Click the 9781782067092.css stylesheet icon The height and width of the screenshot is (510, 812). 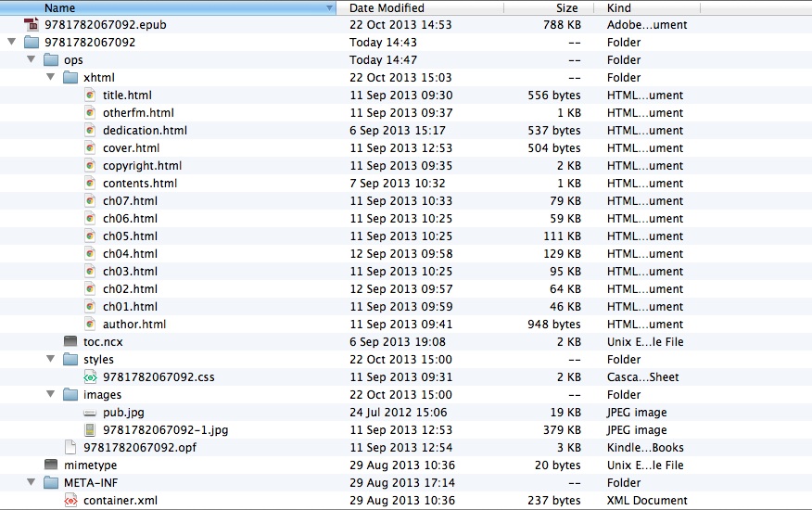[90, 377]
